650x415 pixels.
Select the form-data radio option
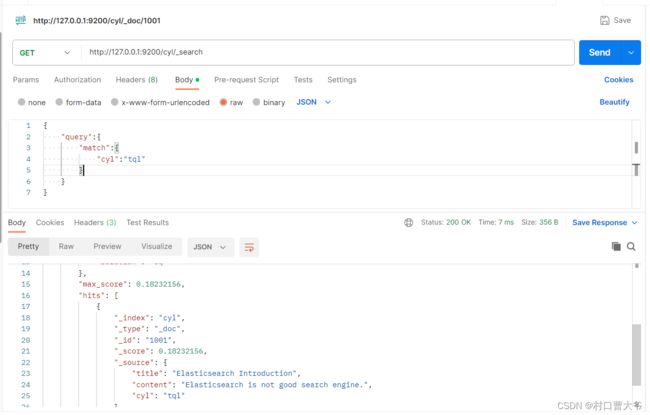pyautogui.click(x=59, y=102)
